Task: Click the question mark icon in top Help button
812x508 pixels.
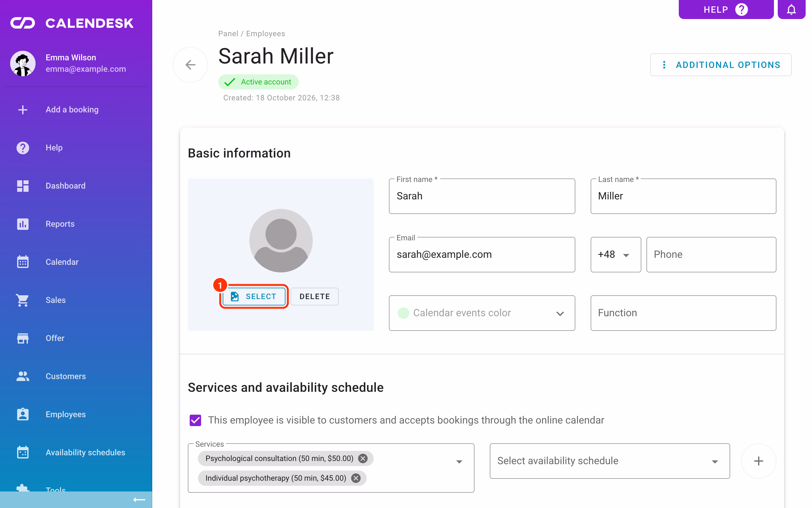Action: tap(742, 10)
